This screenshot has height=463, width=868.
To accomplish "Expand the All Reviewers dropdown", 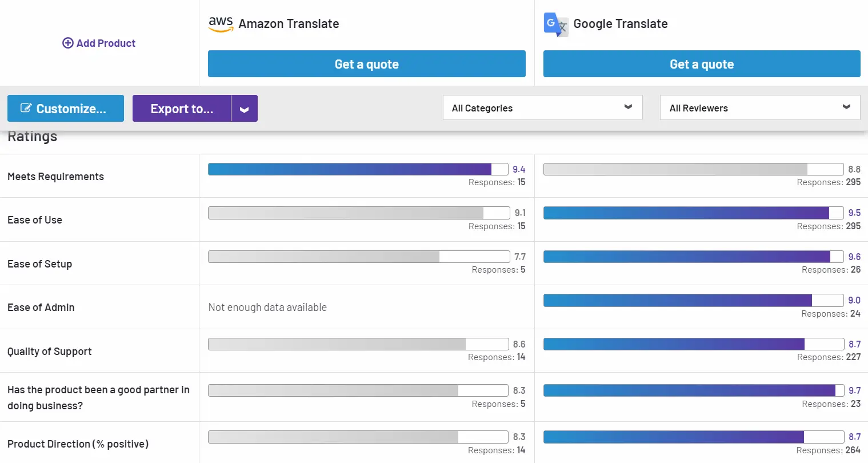I will (x=759, y=108).
